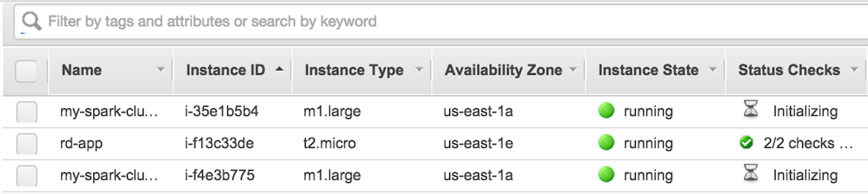Toggle the select-all checkbox in header

[26, 71]
